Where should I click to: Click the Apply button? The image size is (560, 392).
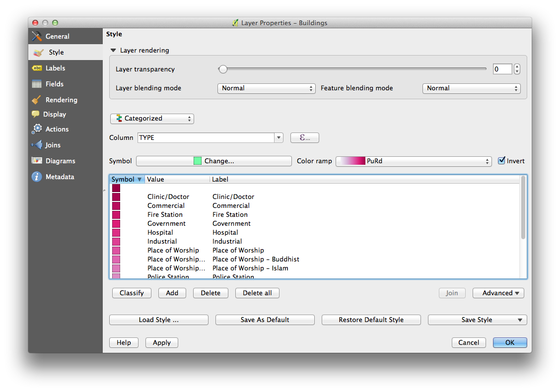(x=161, y=342)
